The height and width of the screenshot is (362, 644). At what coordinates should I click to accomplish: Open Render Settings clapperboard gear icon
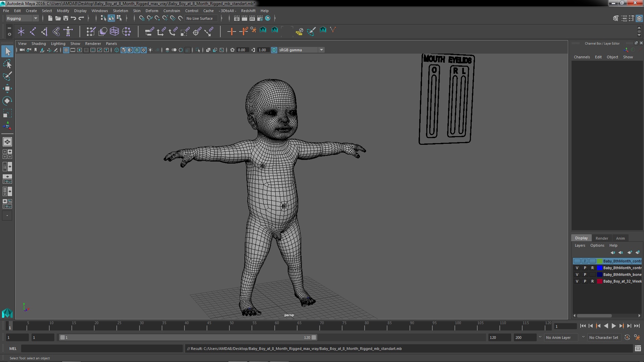click(260, 18)
